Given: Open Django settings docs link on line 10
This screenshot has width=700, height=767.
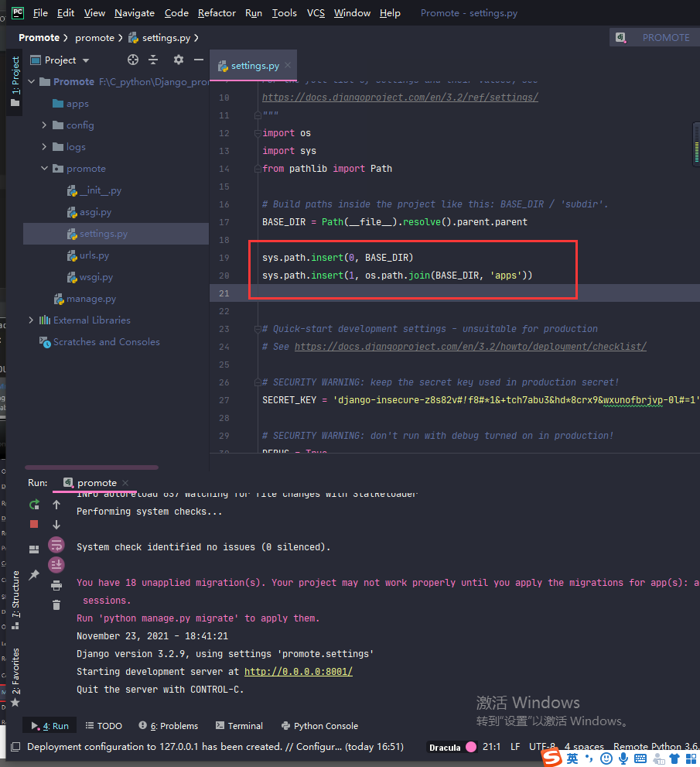Looking at the screenshot, I should 400,98.
